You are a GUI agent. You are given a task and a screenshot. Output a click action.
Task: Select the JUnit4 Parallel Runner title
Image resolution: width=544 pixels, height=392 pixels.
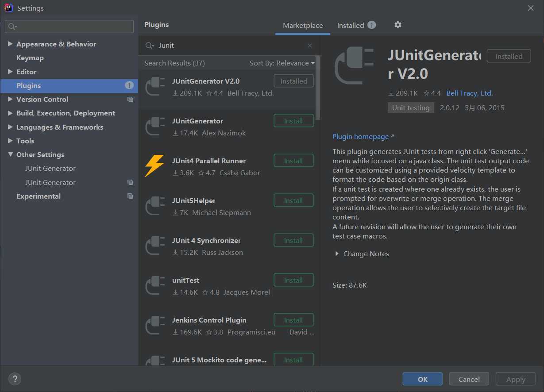209,161
